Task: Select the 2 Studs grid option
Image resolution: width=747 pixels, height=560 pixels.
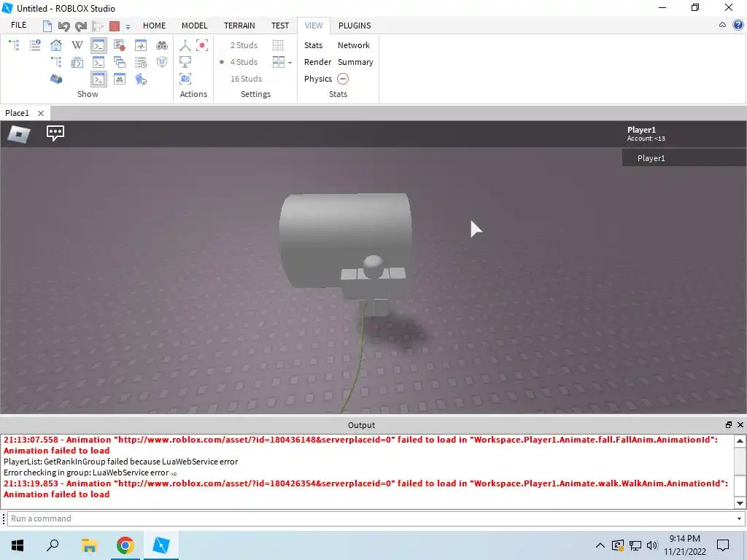Action: coord(244,45)
